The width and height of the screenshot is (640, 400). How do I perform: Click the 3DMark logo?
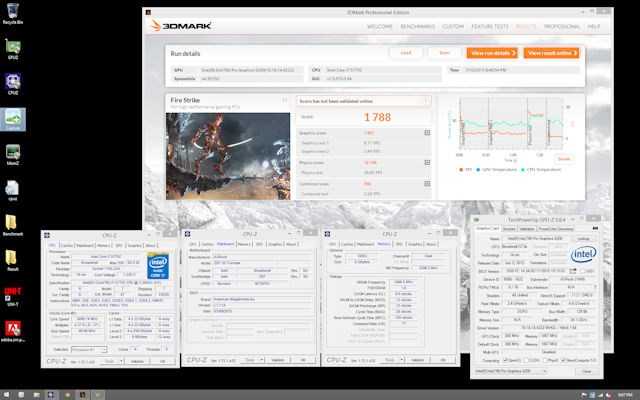(x=181, y=26)
